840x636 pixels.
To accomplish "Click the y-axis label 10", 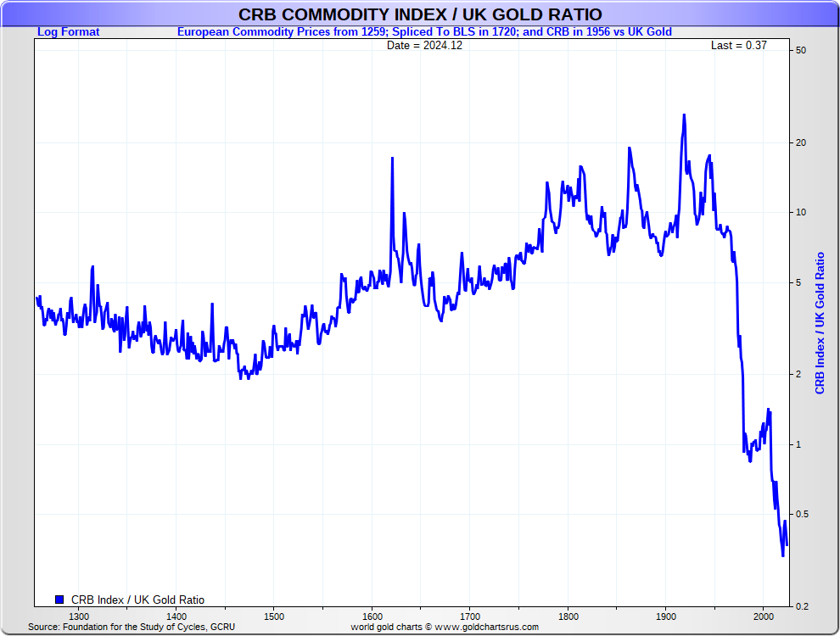I will coord(801,213).
